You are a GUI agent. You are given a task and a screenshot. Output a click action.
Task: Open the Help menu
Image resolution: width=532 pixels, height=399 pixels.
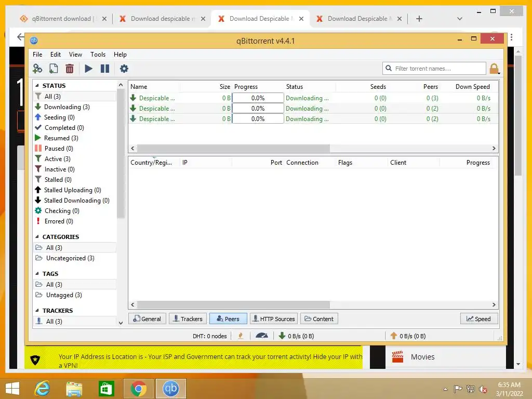pyautogui.click(x=120, y=54)
